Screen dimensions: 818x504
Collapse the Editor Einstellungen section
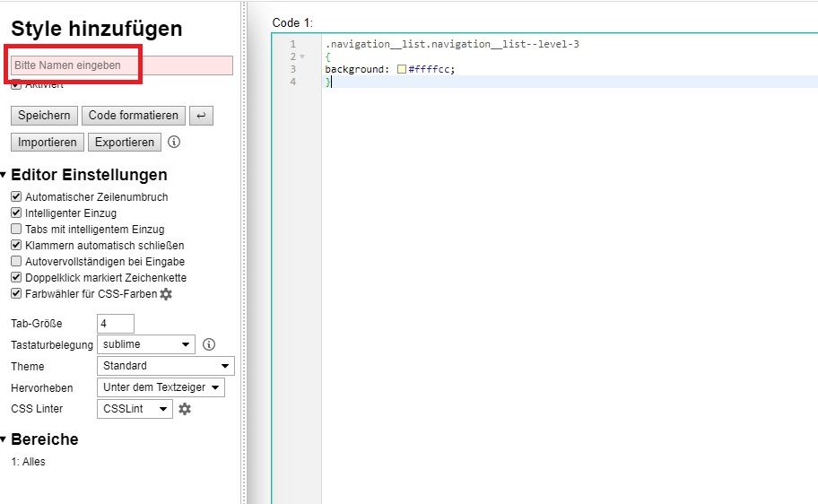click(4, 175)
